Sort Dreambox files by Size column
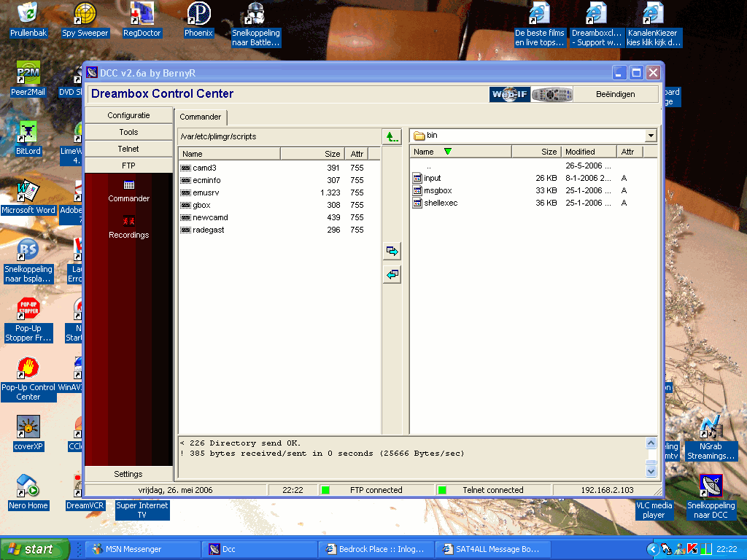The width and height of the screenshot is (747, 560). coord(312,154)
